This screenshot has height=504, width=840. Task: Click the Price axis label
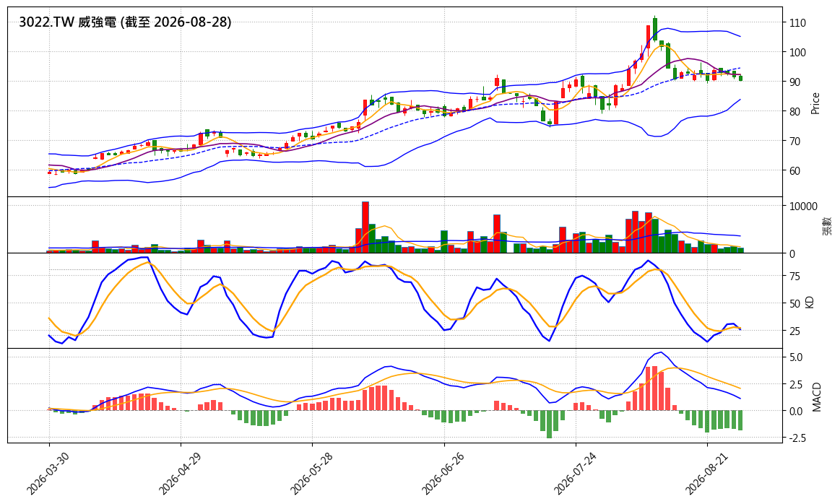click(815, 103)
